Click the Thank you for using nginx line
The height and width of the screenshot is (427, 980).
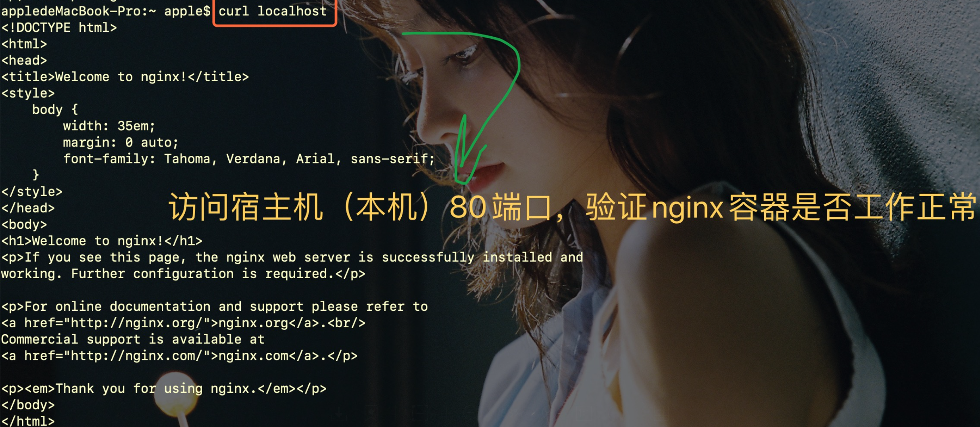click(x=164, y=389)
